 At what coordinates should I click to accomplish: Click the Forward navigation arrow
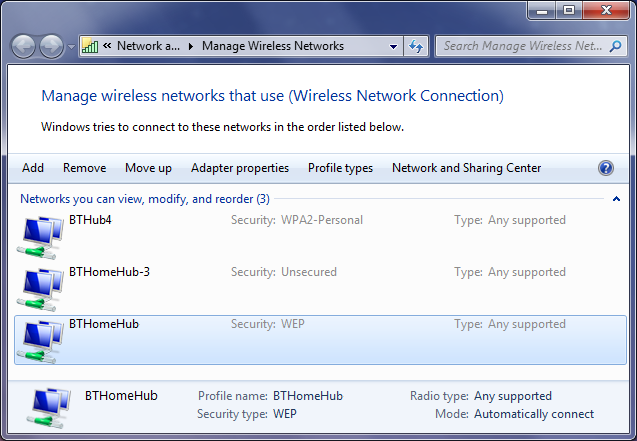click(x=52, y=46)
